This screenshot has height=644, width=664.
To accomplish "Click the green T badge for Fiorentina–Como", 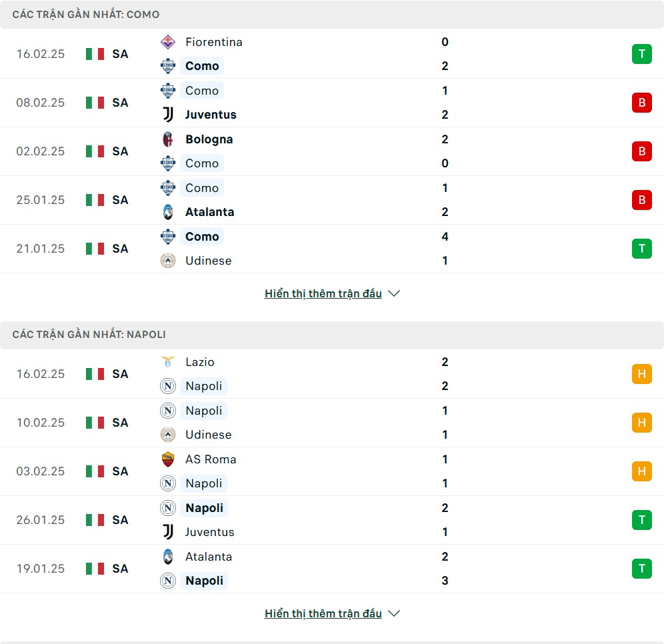I will pyautogui.click(x=641, y=54).
